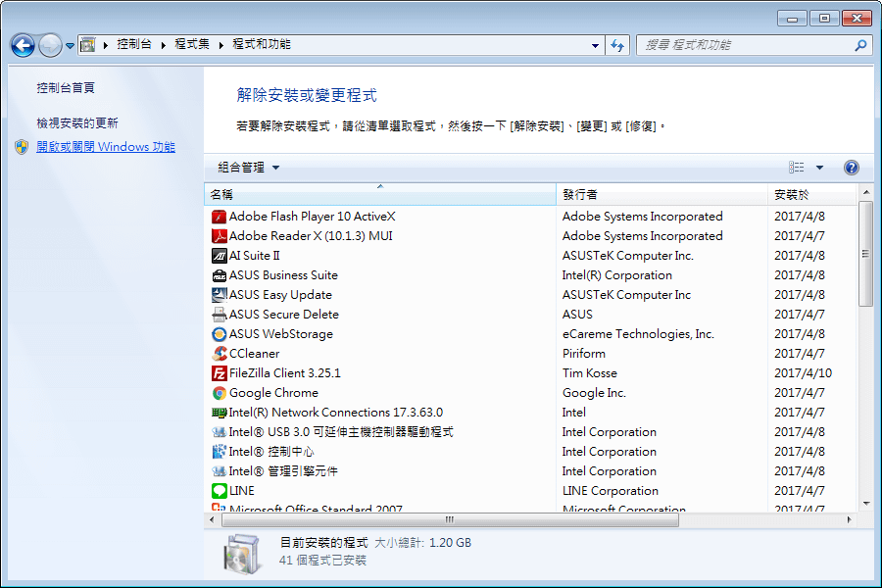Select the ASUS Secure Delete entry
Viewport: 882px width, 588px height.
(284, 315)
